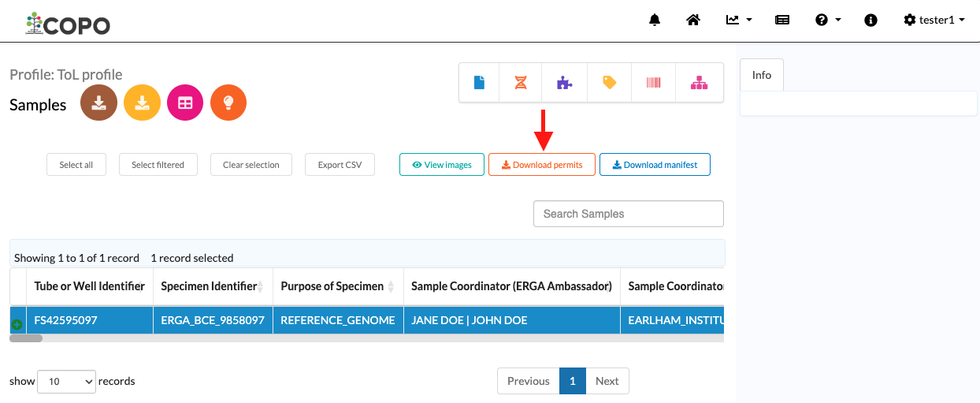Viewport: 980px width, 403px height.
Task: Switch to the Info tab
Action: (762, 75)
